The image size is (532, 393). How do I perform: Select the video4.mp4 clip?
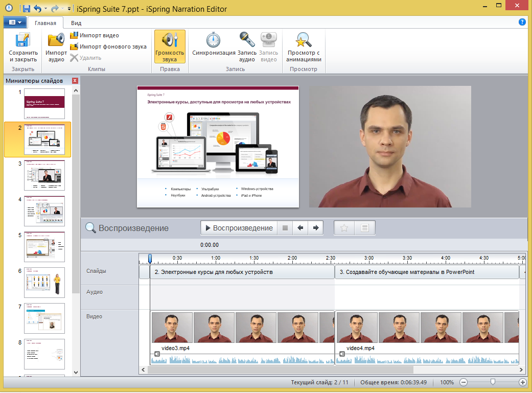click(427, 338)
